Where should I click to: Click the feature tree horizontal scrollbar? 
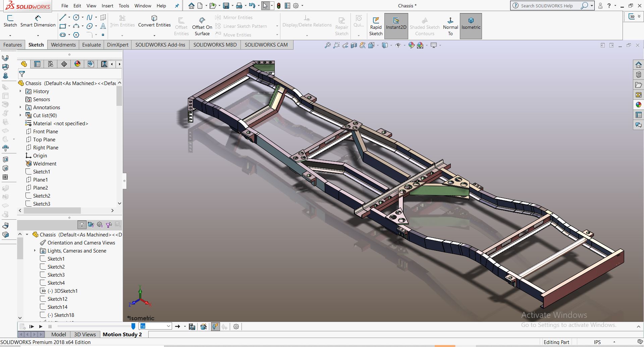click(x=52, y=211)
